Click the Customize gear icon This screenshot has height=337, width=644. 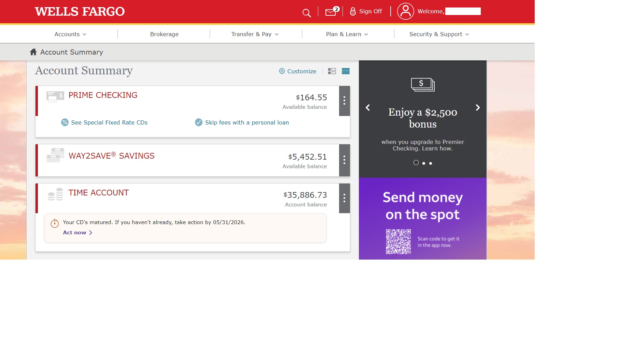(x=282, y=71)
